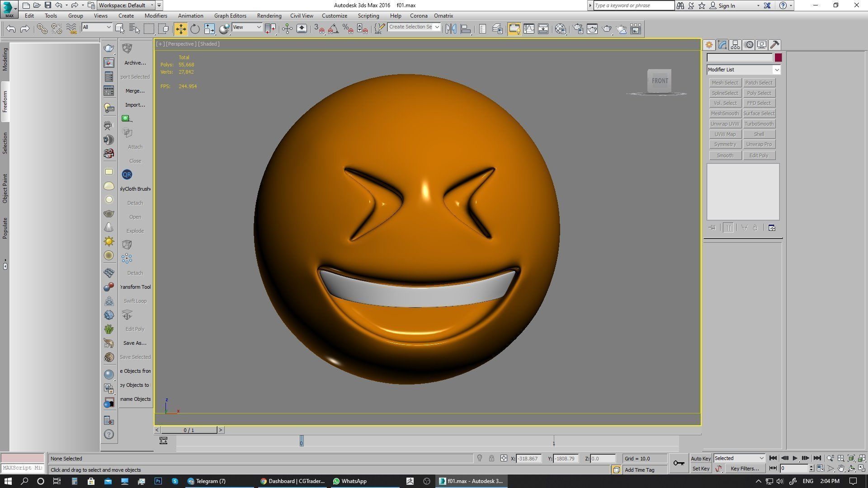Click the keyword search field
This screenshot has height=488, width=868.
pos(633,5)
